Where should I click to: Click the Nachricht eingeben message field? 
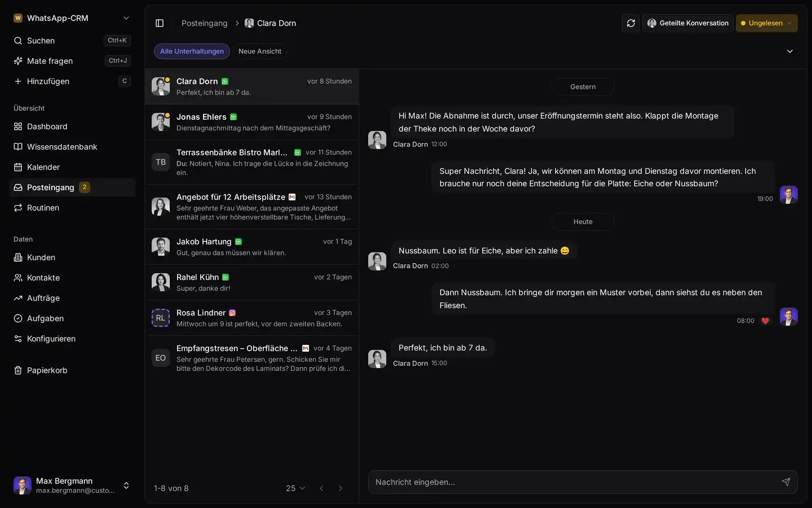583,482
